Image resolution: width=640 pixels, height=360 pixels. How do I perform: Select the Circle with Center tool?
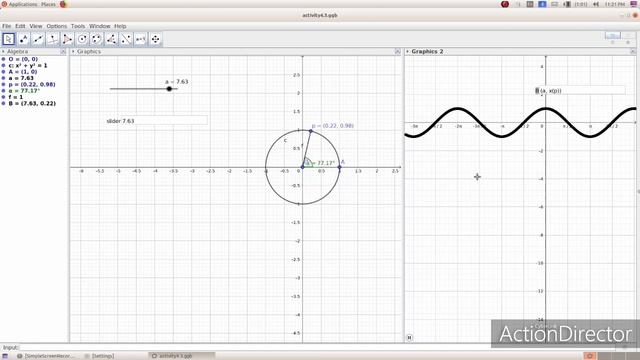coord(82,39)
